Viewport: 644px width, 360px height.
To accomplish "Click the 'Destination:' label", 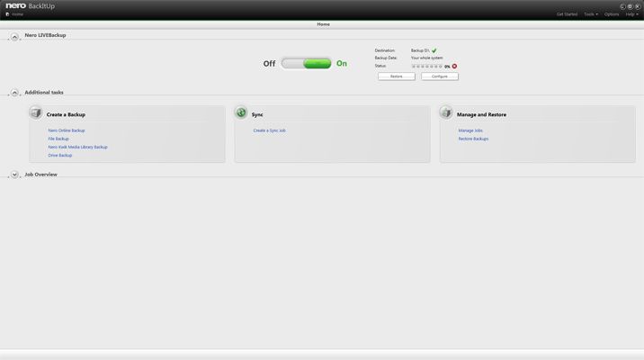I will 385,50.
